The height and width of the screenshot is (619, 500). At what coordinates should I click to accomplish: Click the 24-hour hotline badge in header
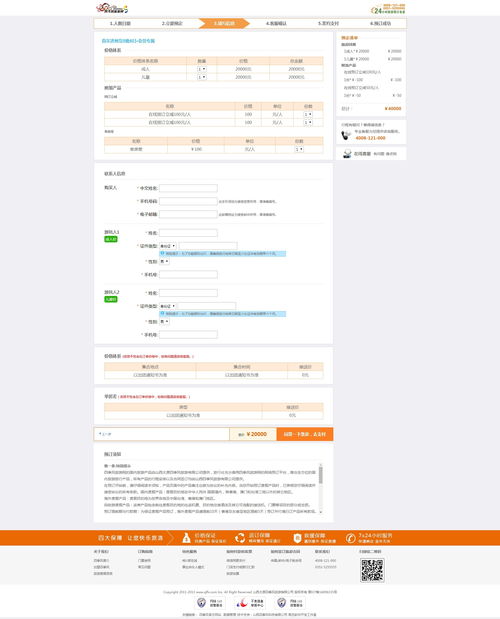pyautogui.click(x=388, y=9)
